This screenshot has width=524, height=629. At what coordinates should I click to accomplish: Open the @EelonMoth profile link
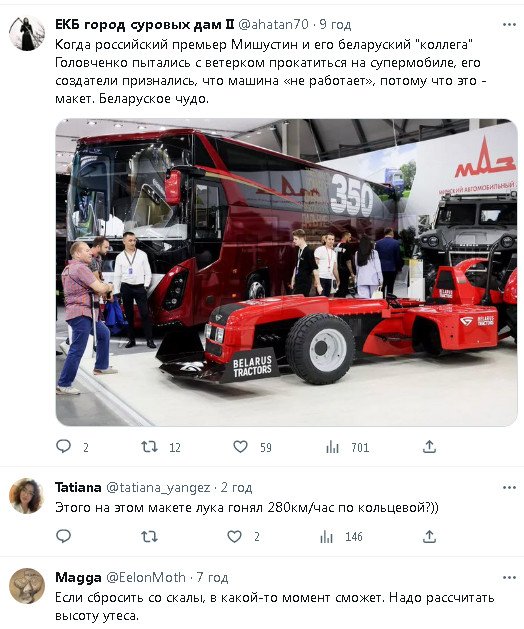tap(146, 578)
